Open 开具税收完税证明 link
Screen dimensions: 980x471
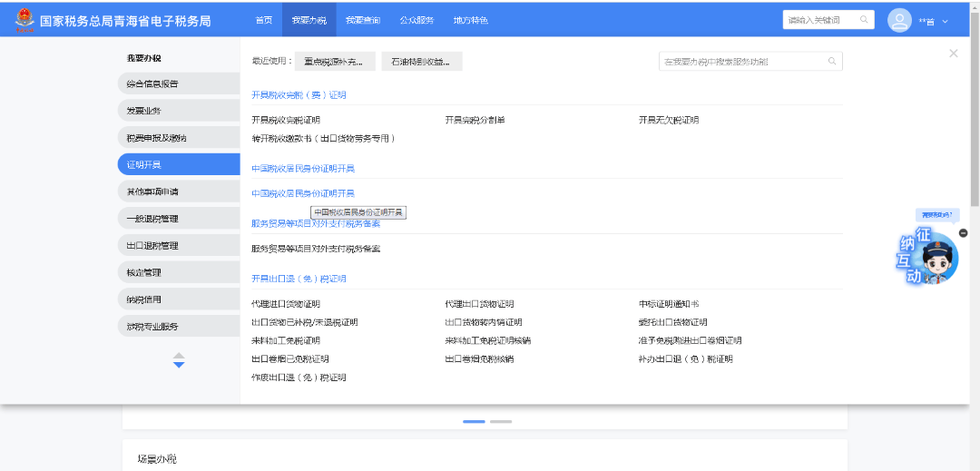285,120
